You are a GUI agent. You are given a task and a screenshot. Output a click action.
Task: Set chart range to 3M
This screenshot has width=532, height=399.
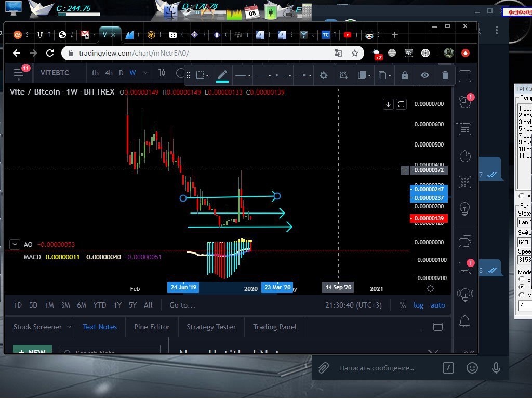click(x=65, y=305)
